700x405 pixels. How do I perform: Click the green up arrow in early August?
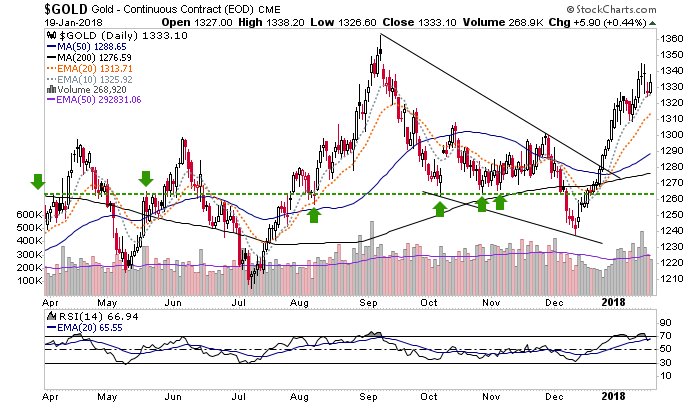click(x=313, y=212)
